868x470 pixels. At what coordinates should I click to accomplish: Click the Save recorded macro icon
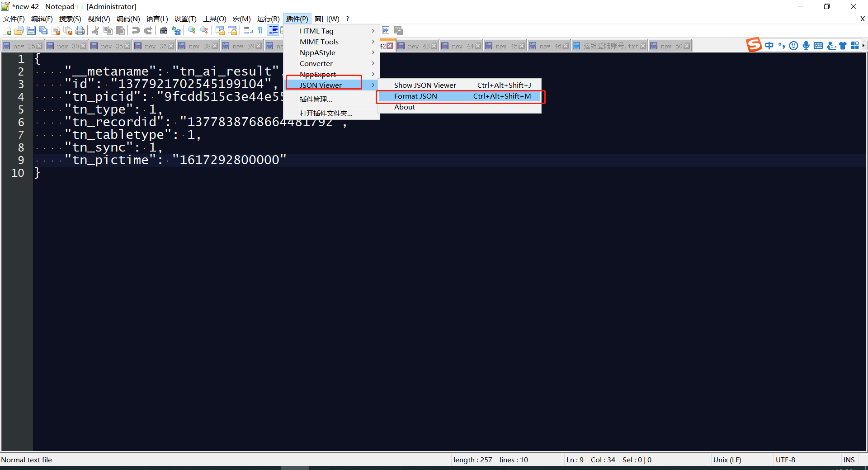tap(398, 30)
